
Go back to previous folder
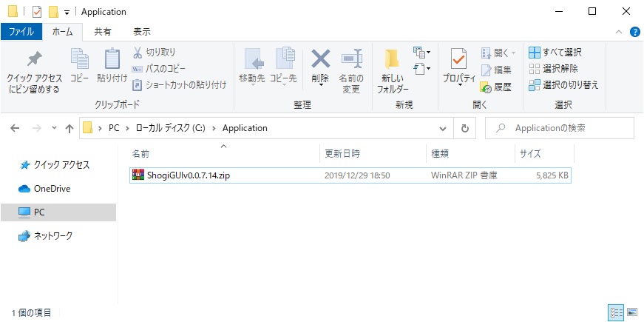click(x=15, y=128)
